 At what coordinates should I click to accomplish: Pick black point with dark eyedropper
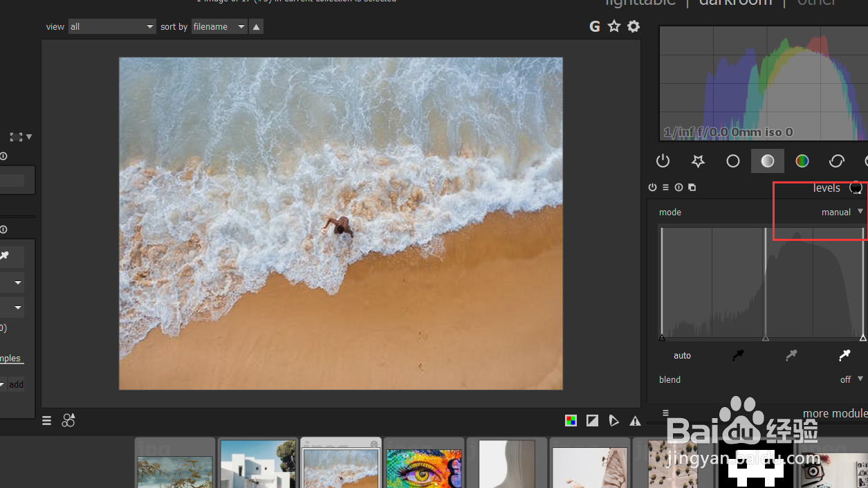pos(738,355)
